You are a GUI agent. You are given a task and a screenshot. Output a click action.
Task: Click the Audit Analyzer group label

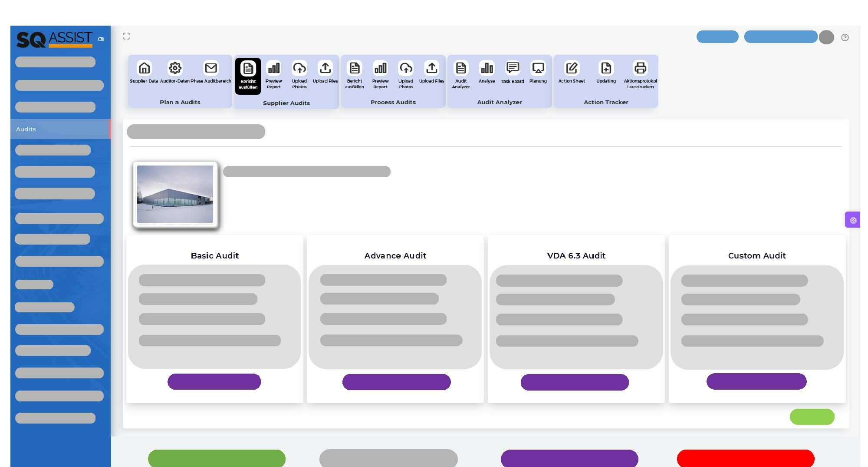pyautogui.click(x=500, y=102)
